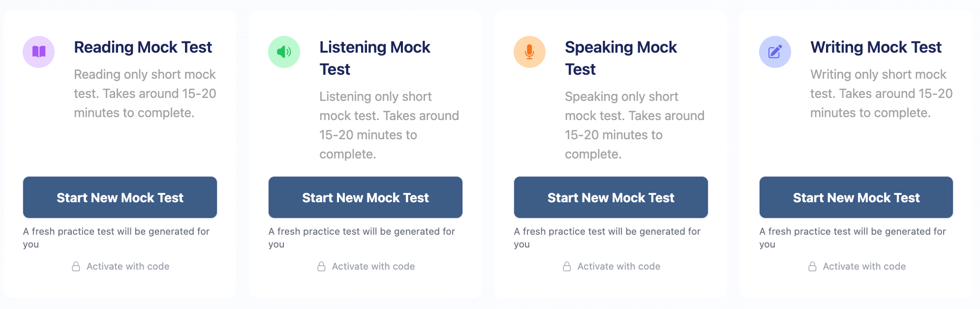Activate Speaking Mock Test with code
The height and width of the screenshot is (309, 980).
tap(618, 266)
